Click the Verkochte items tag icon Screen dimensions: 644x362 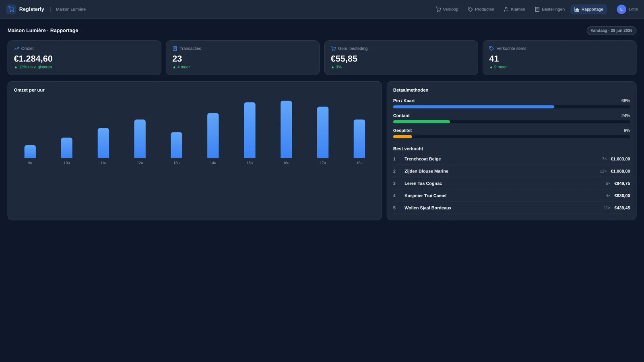tap(491, 49)
